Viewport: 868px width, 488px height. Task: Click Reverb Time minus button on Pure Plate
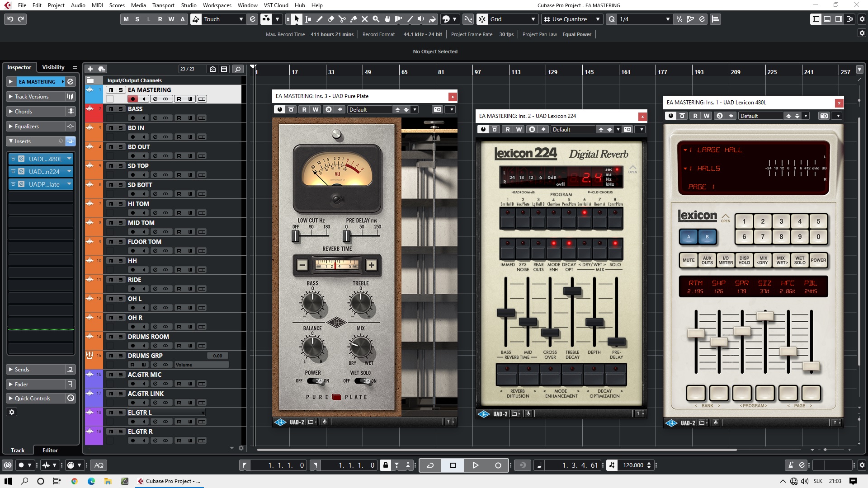[302, 265]
